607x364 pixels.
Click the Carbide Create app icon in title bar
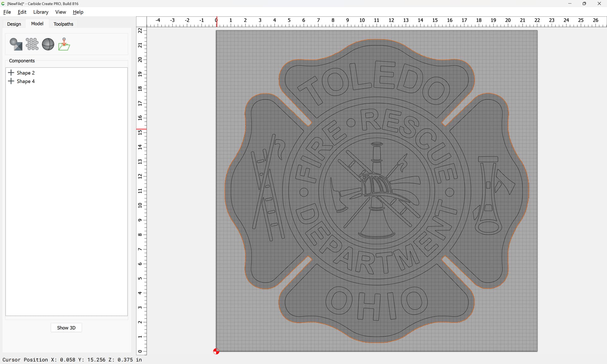[x=3, y=3]
